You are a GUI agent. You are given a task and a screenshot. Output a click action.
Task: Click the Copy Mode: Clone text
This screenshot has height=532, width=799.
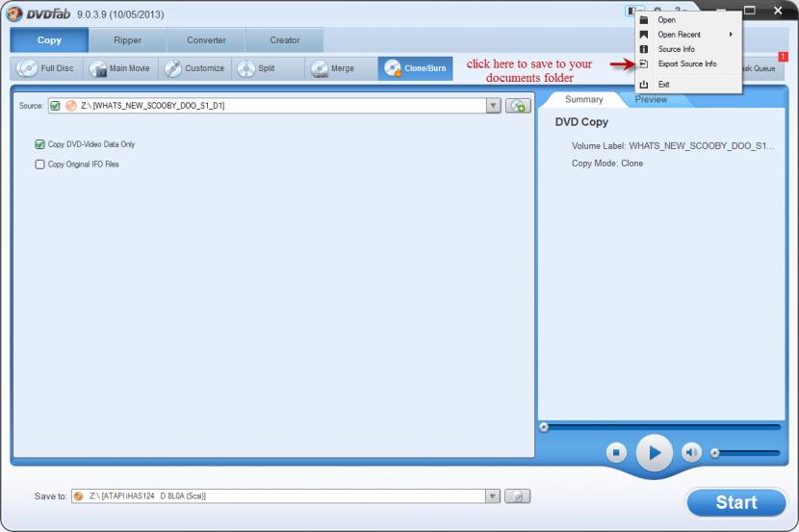point(607,164)
